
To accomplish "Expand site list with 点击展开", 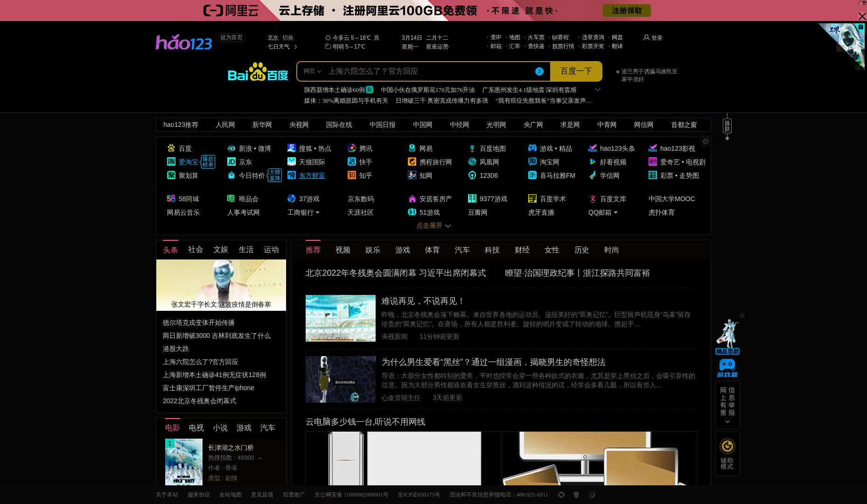I will [x=433, y=226].
